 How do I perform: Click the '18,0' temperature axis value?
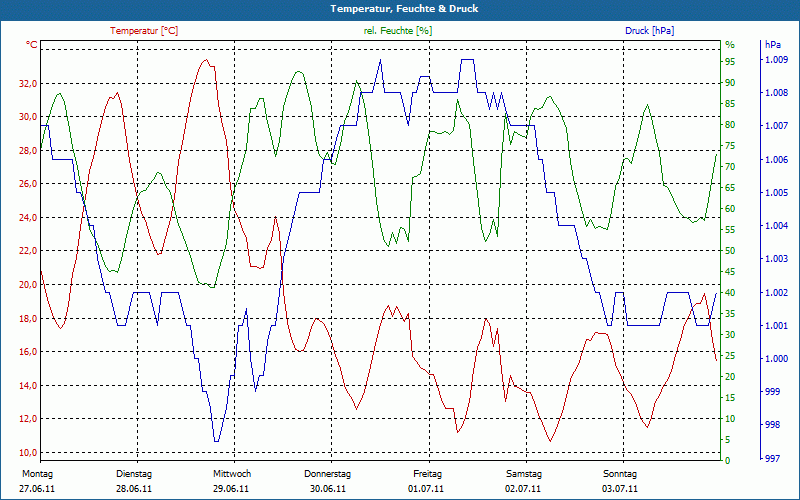[28, 318]
